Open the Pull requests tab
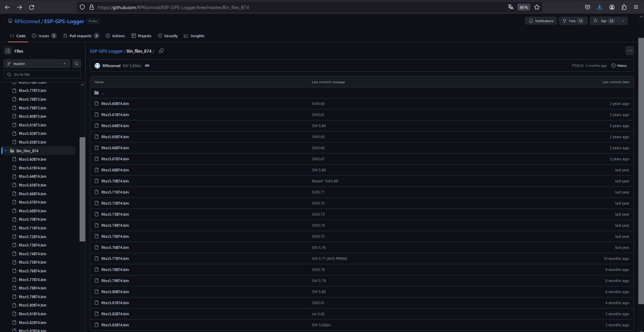 [x=81, y=36]
